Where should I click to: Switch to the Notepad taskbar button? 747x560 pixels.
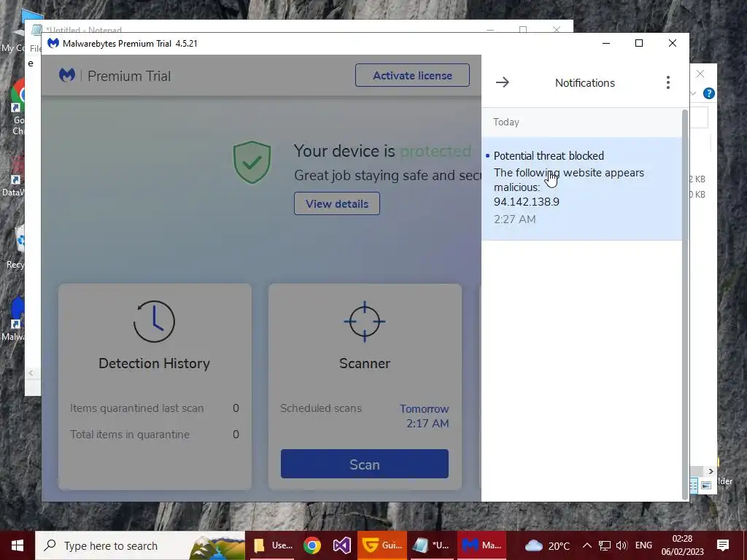click(431, 545)
